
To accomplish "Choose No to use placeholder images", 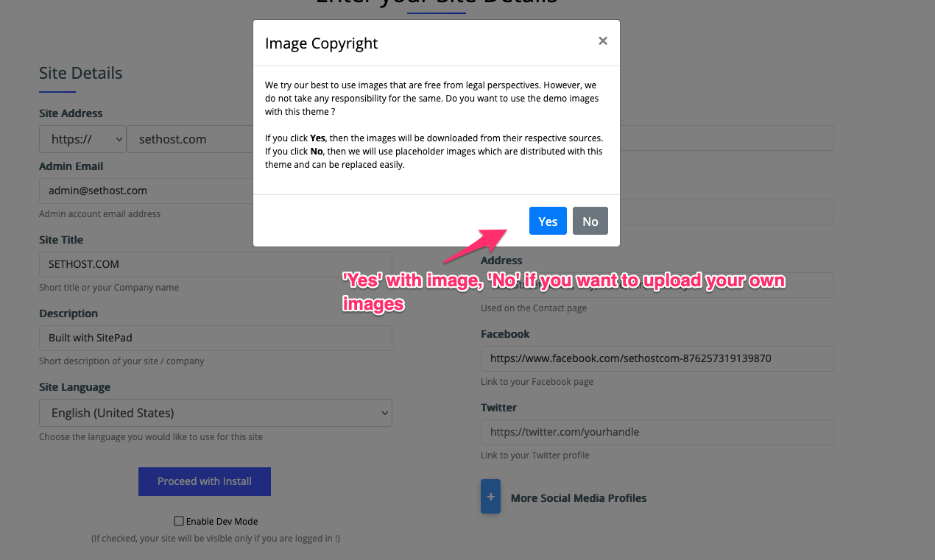I will pyautogui.click(x=590, y=221).
